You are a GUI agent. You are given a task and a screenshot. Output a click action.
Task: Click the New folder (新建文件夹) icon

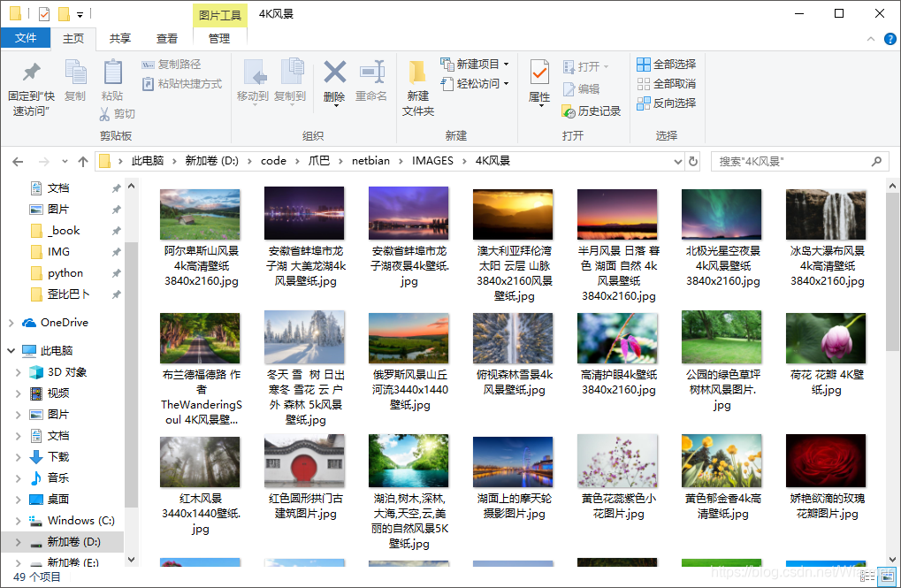coord(417,73)
